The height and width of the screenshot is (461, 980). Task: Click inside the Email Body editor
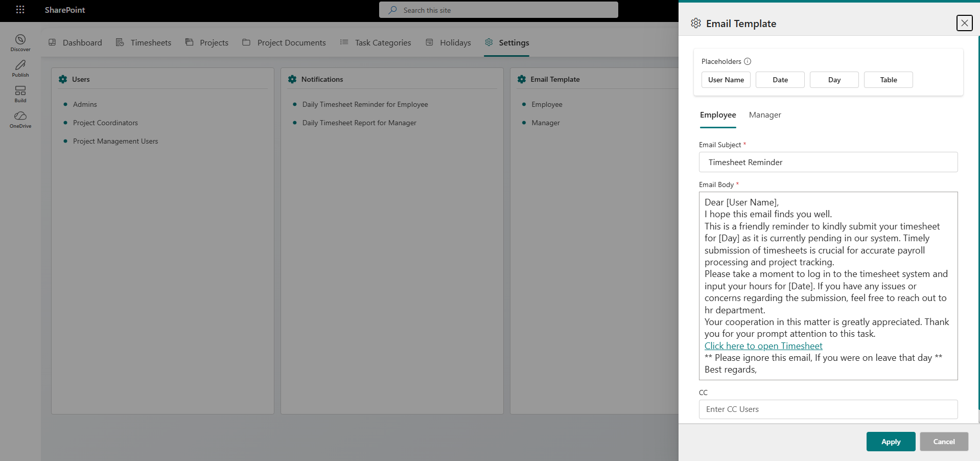[x=828, y=286]
